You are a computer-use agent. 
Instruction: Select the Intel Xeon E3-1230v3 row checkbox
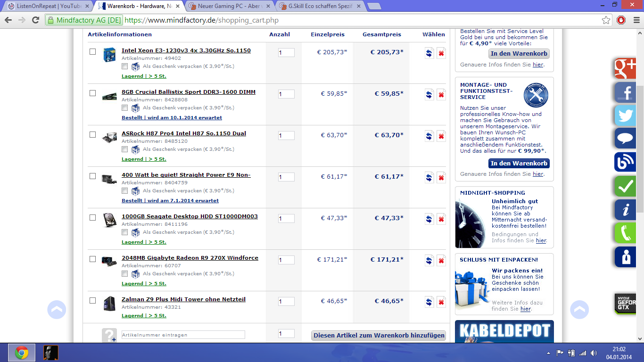[93, 51]
